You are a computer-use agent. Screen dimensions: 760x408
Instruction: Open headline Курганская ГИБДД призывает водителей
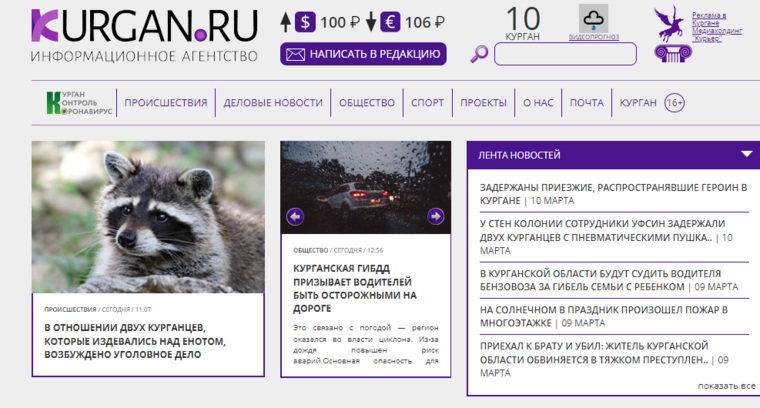(355, 288)
